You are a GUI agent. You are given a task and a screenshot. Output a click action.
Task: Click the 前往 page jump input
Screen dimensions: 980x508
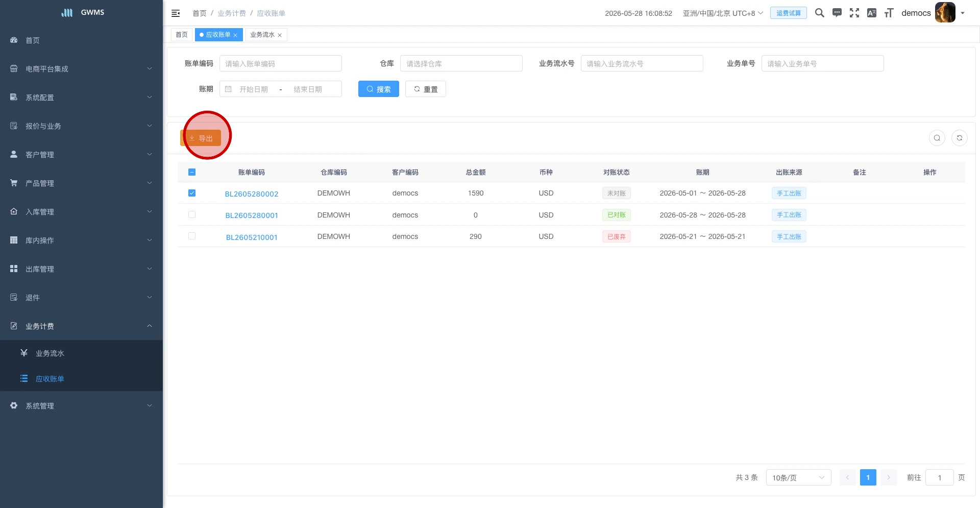(940, 477)
